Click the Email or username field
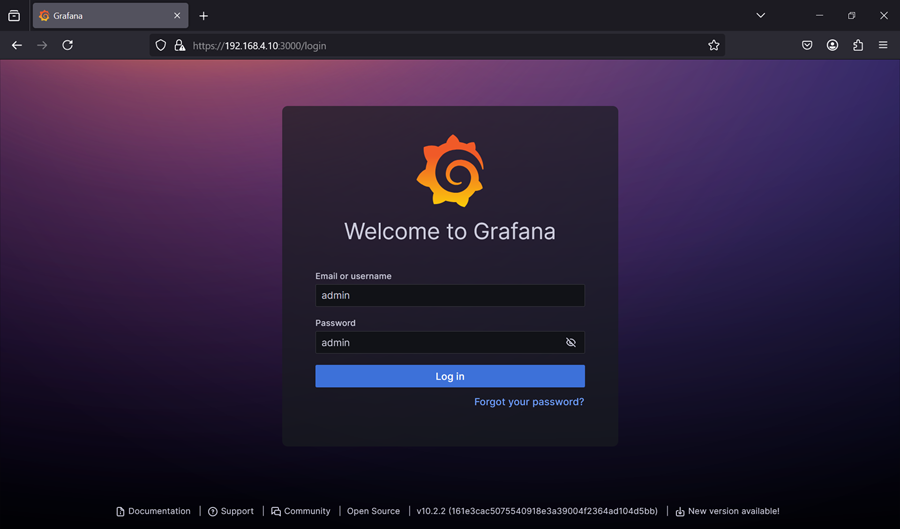 [450, 295]
